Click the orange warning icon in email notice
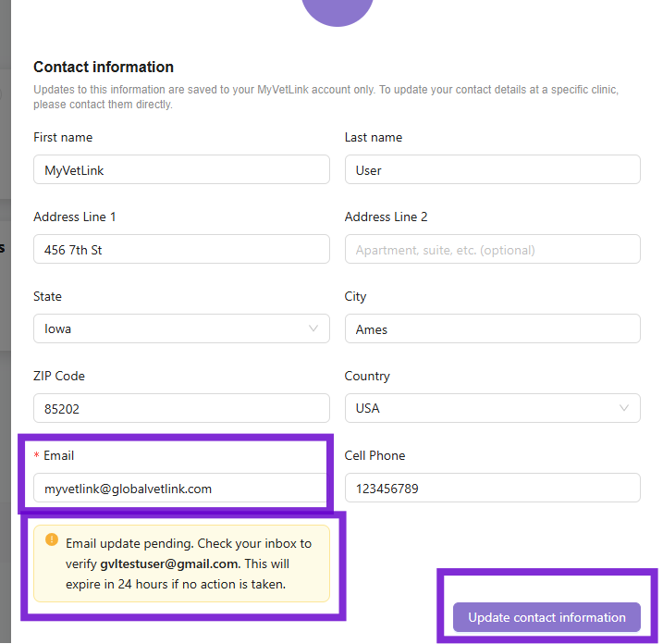Image resolution: width=663 pixels, height=644 pixels. tap(52, 539)
